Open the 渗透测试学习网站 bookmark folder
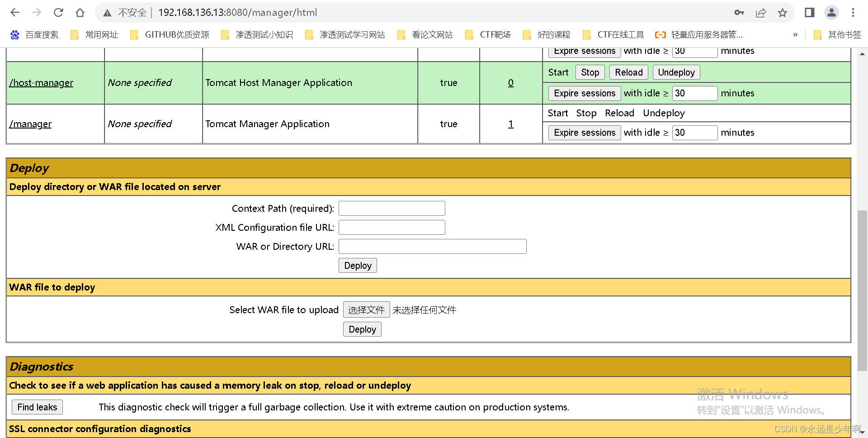The height and width of the screenshot is (438, 868). (x=345, y=35)
